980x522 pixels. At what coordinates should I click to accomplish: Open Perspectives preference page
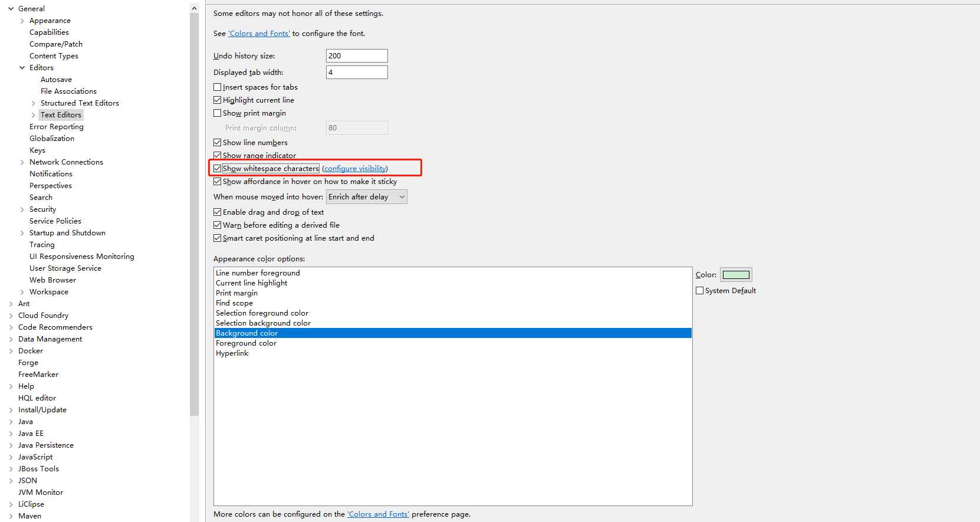click(51, 186)
